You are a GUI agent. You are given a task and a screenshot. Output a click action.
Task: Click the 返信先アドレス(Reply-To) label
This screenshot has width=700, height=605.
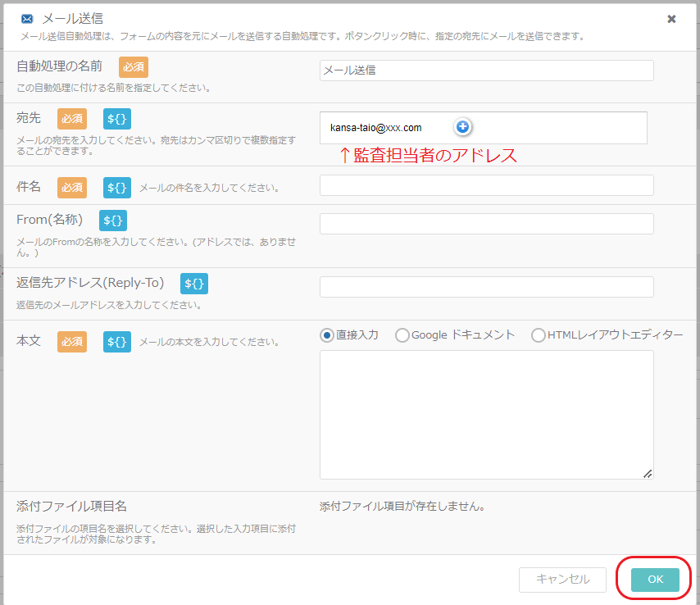point(90,283)
